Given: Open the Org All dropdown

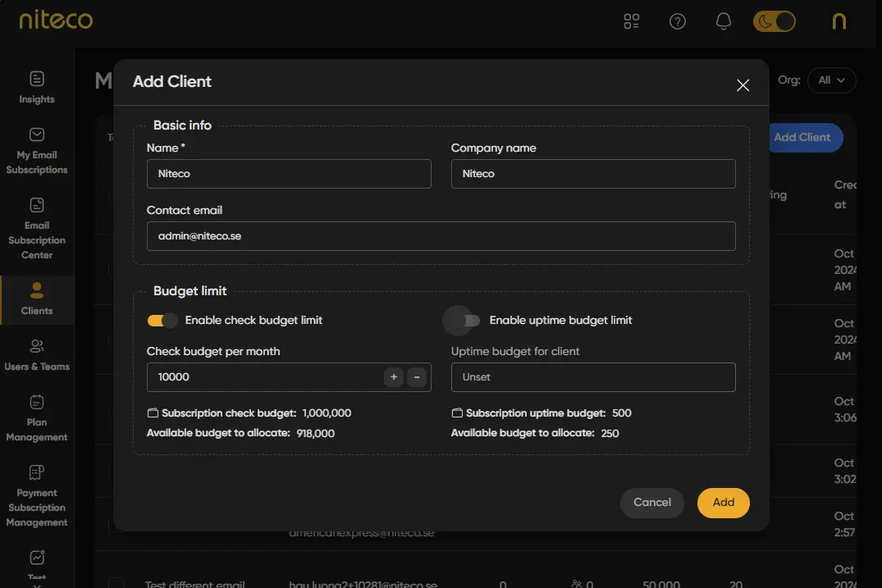Looking at the screenshot, I should [x=831, y=80].
